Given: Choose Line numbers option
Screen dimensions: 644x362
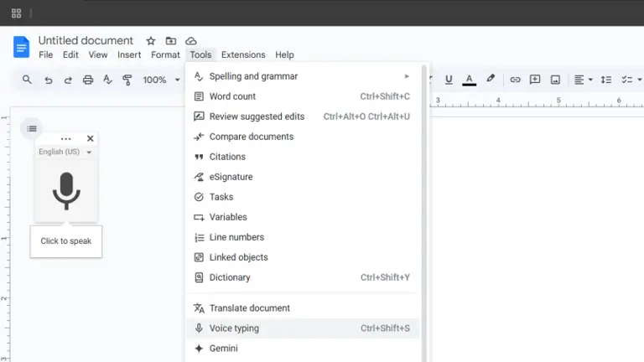Looking at the screenshot, I should (302, 237).
